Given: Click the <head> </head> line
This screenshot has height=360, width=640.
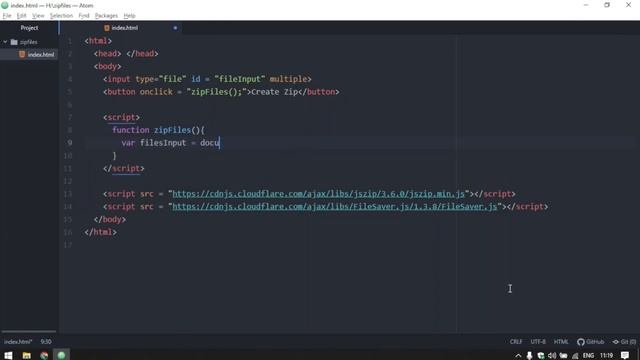Looking at the screenshot, I should tap(126, 54).
